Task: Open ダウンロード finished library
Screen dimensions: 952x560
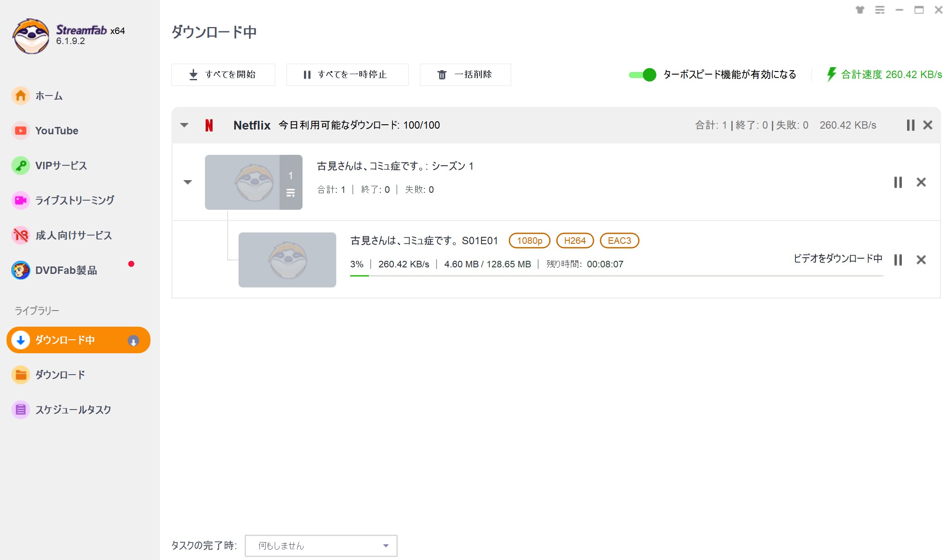Action: point(60,375)
